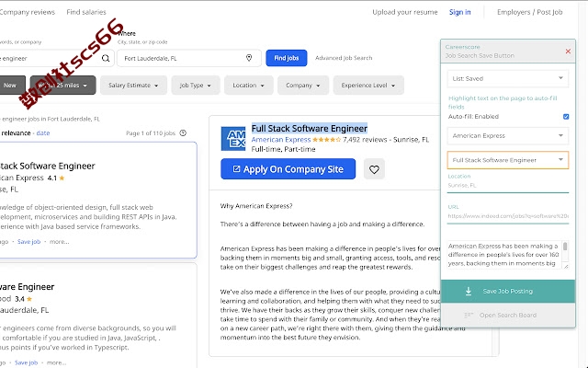This screenshot has height=368, width=588.
Task: Expand the Experience Level filter
Action: point(368,86)
